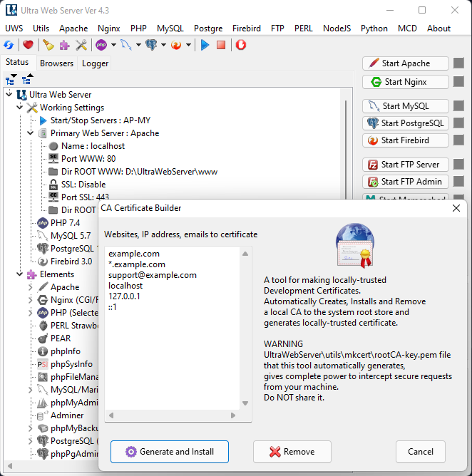Click the crossed wrench tools toolbar icon
This screenshot has height=476, width=472.
tap(81, 45)
